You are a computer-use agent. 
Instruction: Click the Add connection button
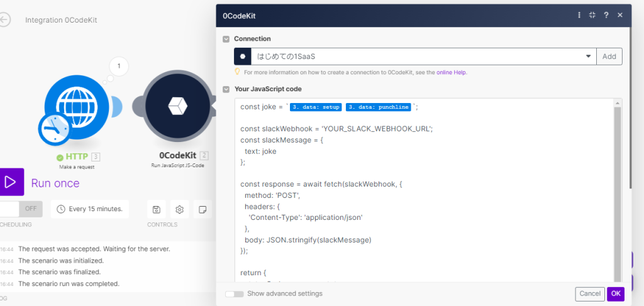pos(609,57)
